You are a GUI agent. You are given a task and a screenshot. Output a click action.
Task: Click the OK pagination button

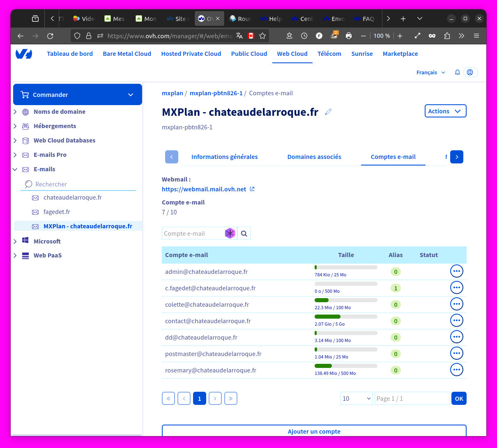[459, 398]
